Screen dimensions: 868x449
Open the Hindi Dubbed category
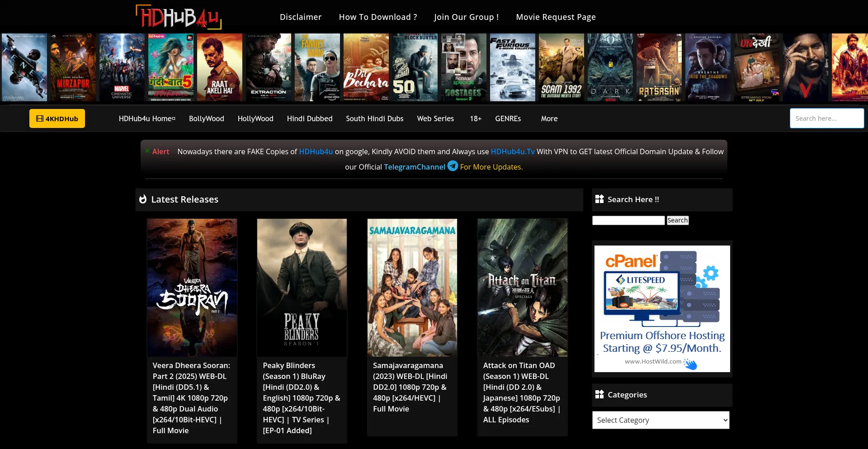coord(309,118)
